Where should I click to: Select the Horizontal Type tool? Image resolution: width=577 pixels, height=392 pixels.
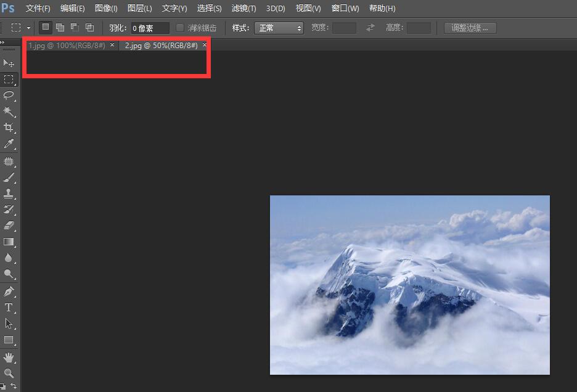tap(9, 308)
